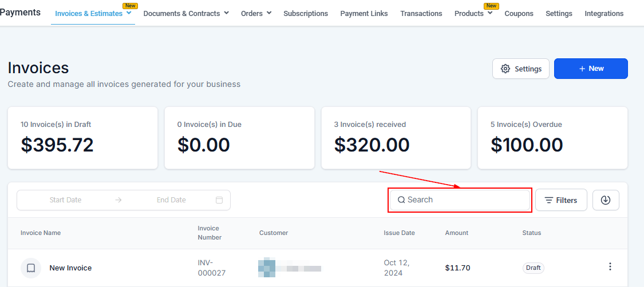Open Filters for the invoice list
Image resolution: width=644 pixels, height=287 pixels.
point(561,200)
